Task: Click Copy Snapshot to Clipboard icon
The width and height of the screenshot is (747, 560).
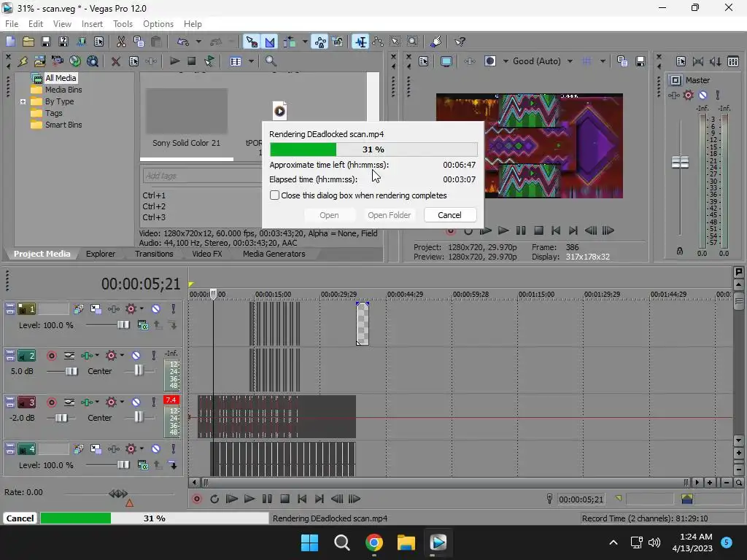Action: (x=622, y=61)
